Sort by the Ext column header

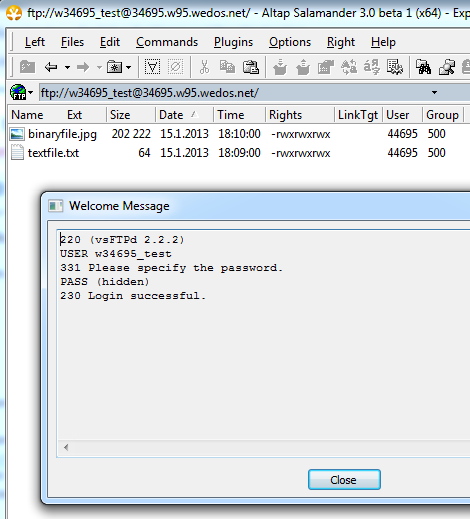(74, 115)
